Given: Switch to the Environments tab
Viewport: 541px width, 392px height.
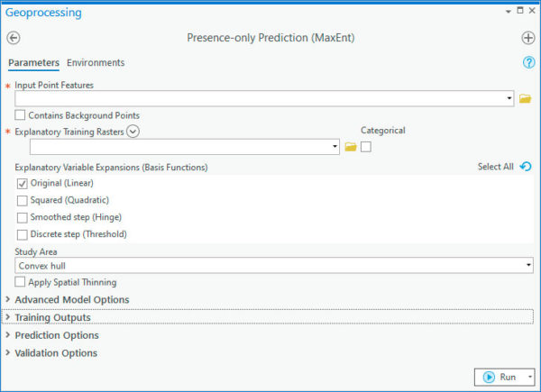Looking at the screenshot, I should [x=96, y=63].
